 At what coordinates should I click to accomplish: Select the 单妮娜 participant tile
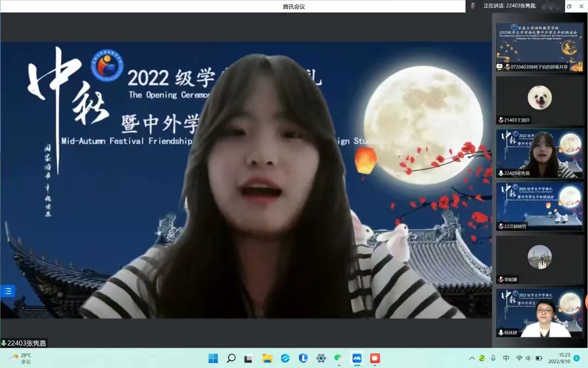point(540,260)
